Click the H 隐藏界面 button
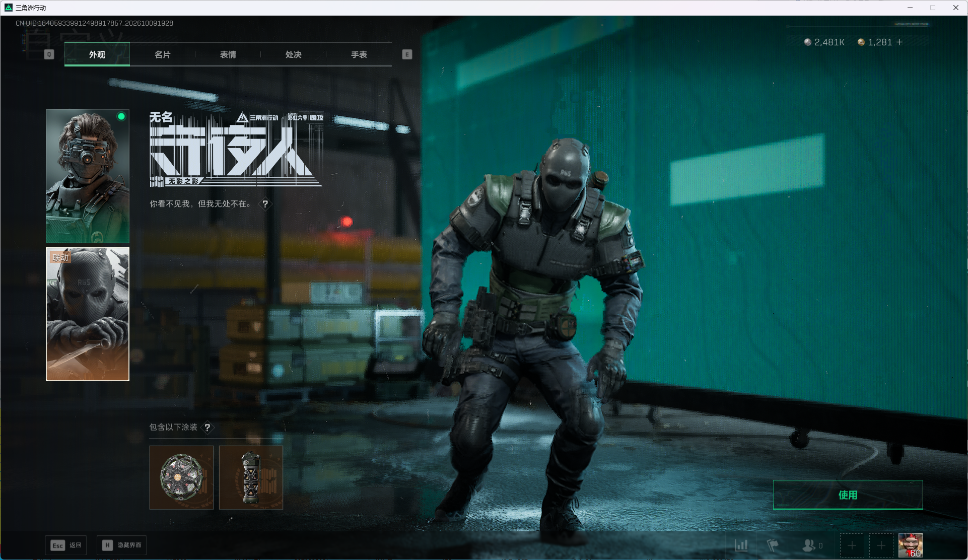The width and height of the screenshot is (968, 560). [x=121, y=545]
